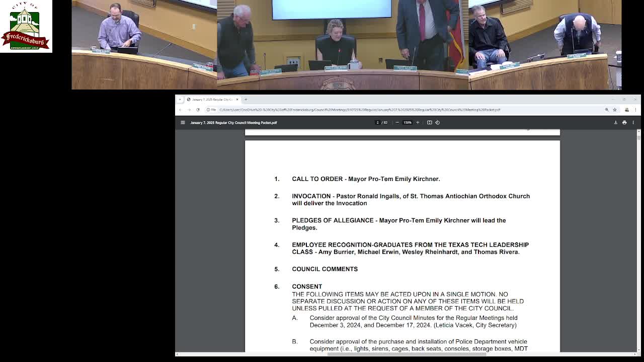Click the PDF zoom percentage field
This screenshot has height=362, width=644.
coord(407,122)
